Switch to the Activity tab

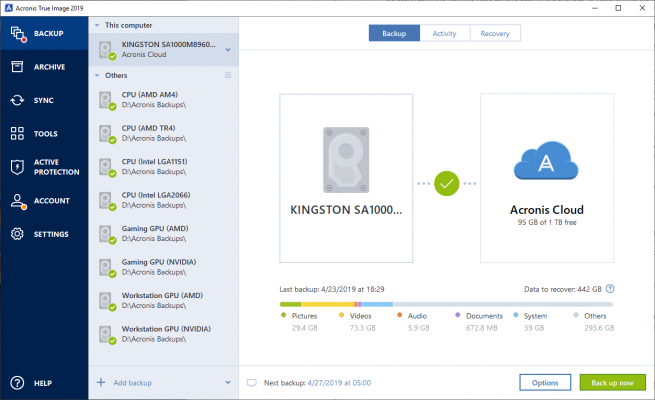pos(444,33)
